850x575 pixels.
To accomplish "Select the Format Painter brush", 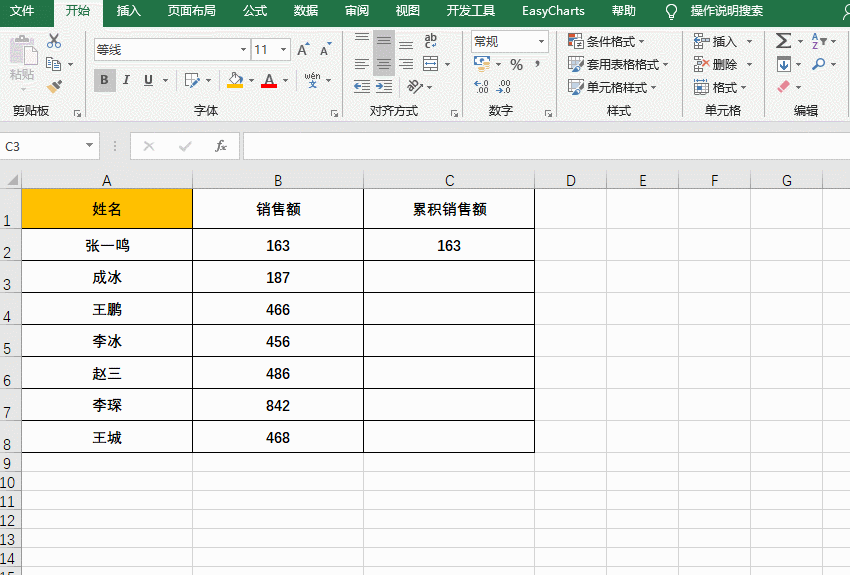I will 54,86.
